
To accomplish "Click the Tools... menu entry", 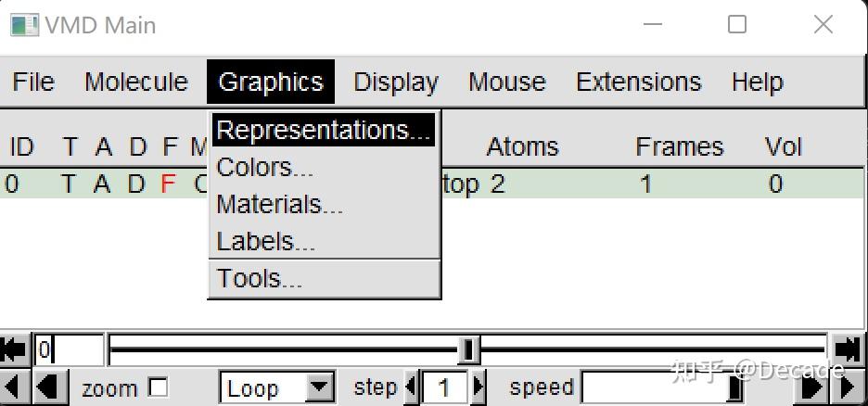I will 260,278.
